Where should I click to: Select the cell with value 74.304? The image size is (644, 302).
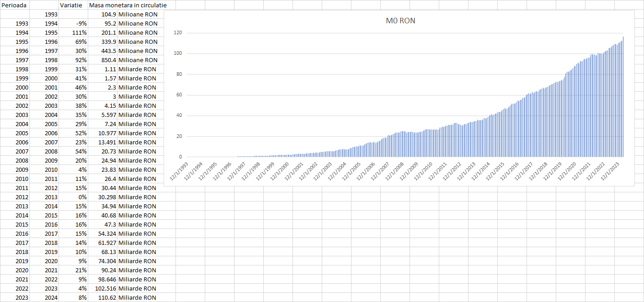pyautogui.click(x=102, y=261)
